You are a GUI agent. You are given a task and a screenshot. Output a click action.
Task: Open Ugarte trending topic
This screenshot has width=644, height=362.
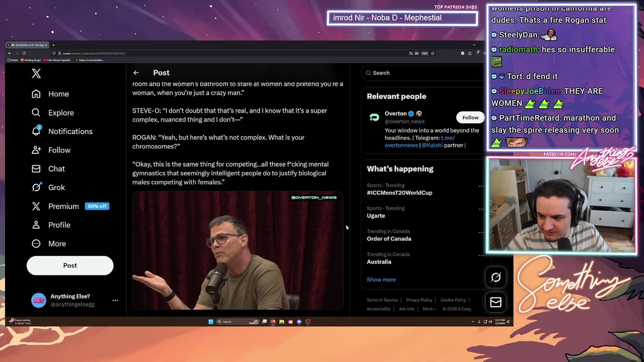click(x=376, y=216)
